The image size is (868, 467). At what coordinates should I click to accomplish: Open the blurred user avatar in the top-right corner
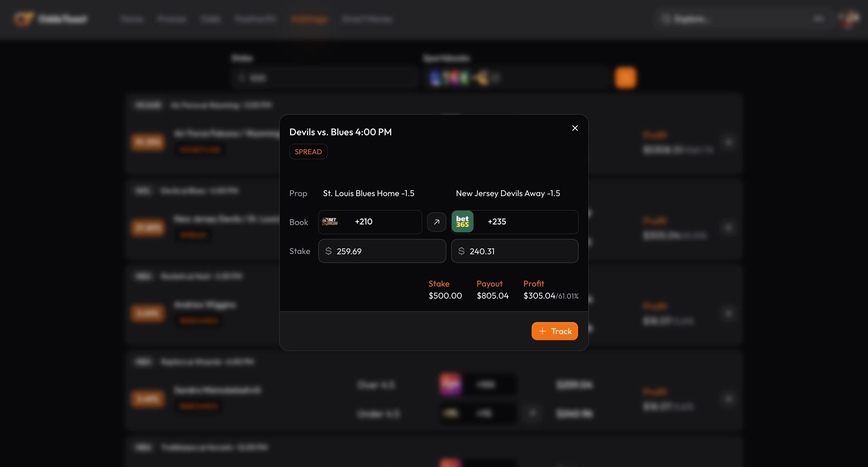(x=848, y=19)
